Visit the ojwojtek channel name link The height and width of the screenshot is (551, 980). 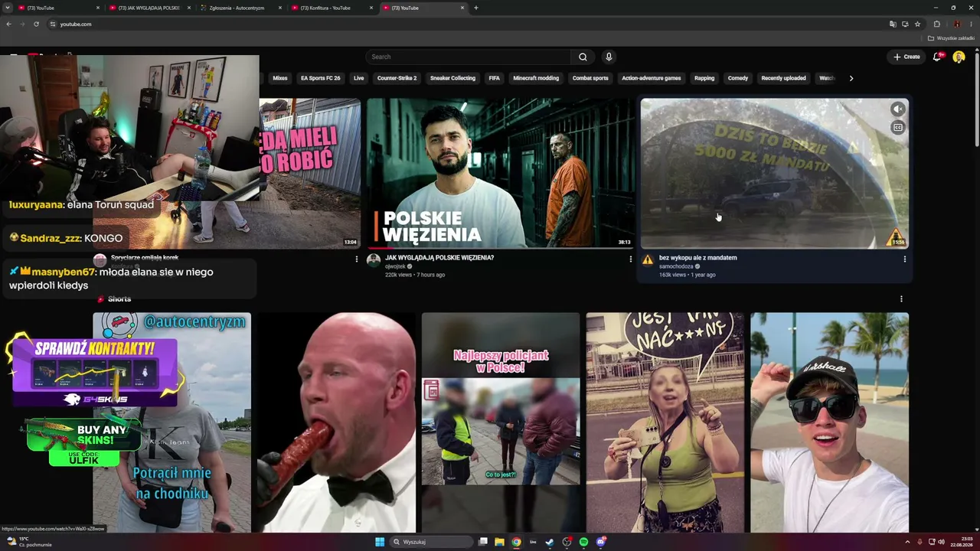(395, 266)
